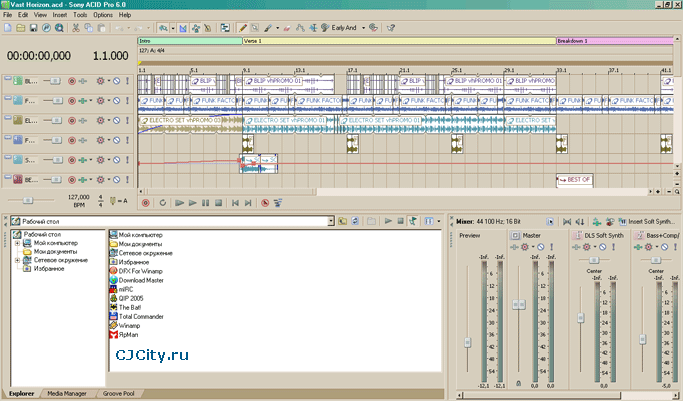This screenshot has width=683, height=401.
Task: Click the transport Record button
Action: coord(145,203)
